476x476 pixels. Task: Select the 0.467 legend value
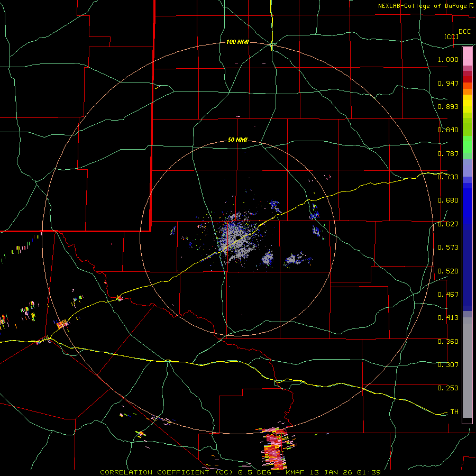(448, 295)
